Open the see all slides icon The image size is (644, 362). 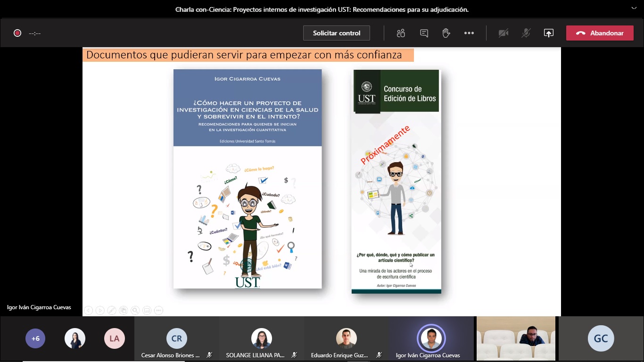[x=124, y=310]
